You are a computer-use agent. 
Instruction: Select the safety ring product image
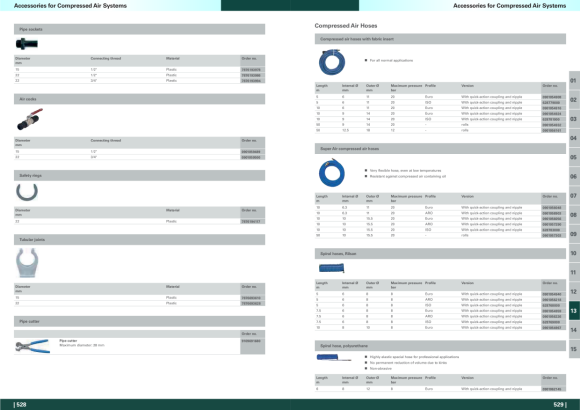tap(27, 192)
